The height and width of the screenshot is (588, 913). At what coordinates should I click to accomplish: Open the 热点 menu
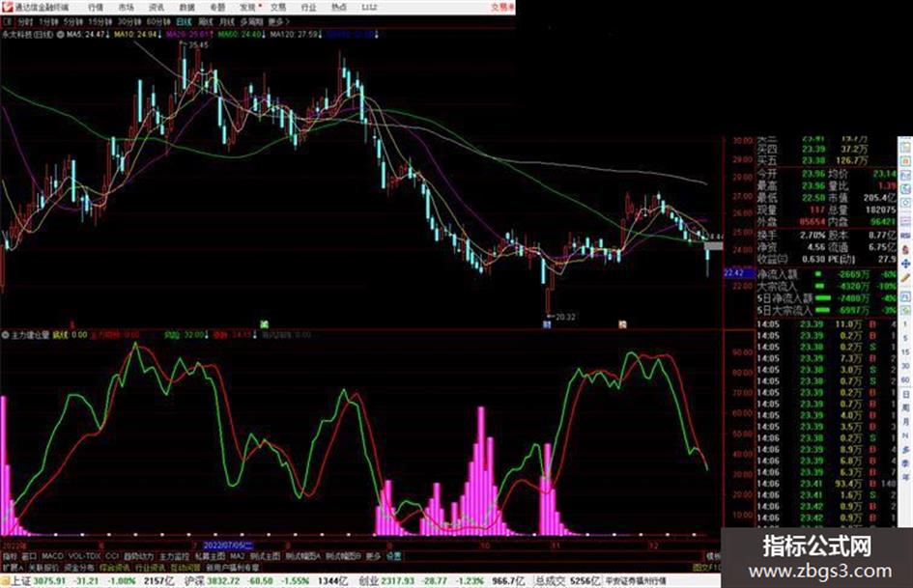coord(338,8)
